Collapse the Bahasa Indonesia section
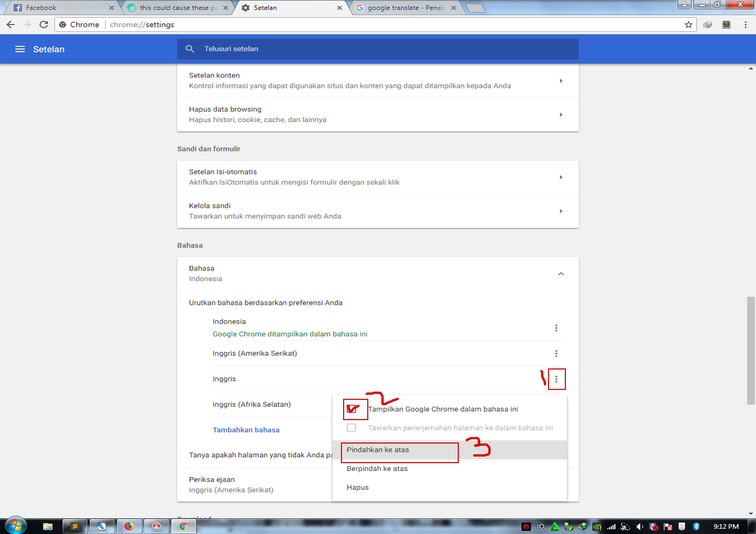The height and width of the screenshot is (534, 756). coord(561,274)
